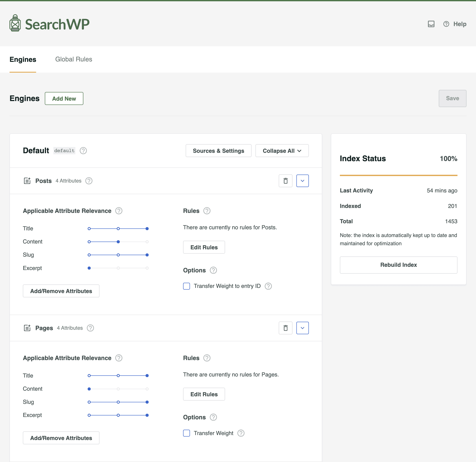This screenshot has height=462, width=476.
Task: Delete the Posts source with trash icon
Action: (285, 181)
